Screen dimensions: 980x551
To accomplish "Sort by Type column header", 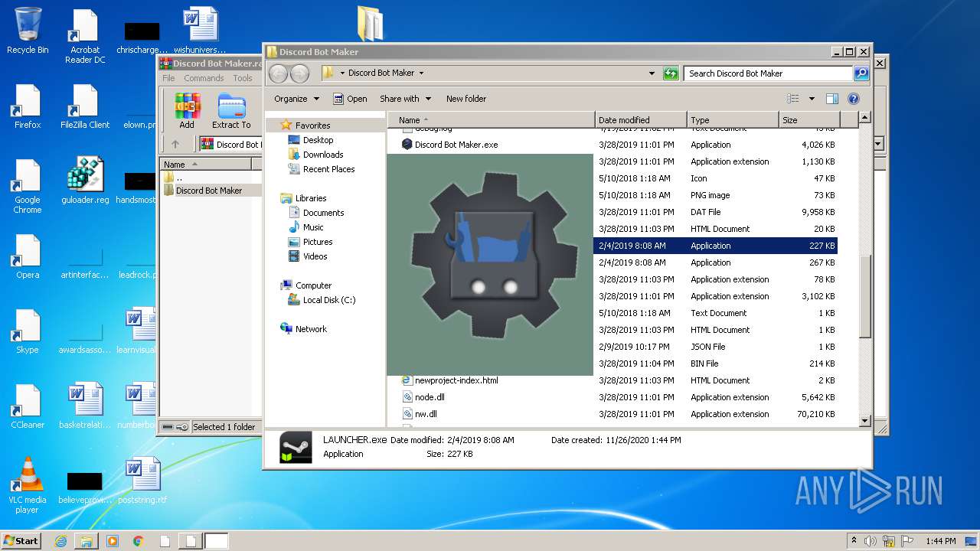I will (x=733, y=120).
